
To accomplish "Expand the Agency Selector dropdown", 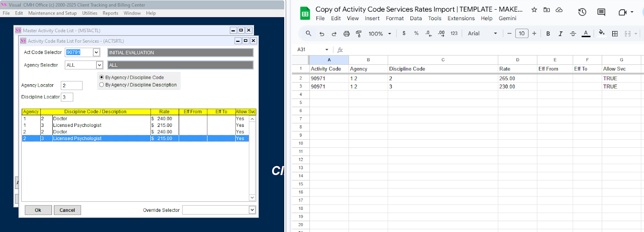I will tap(99, 65).
